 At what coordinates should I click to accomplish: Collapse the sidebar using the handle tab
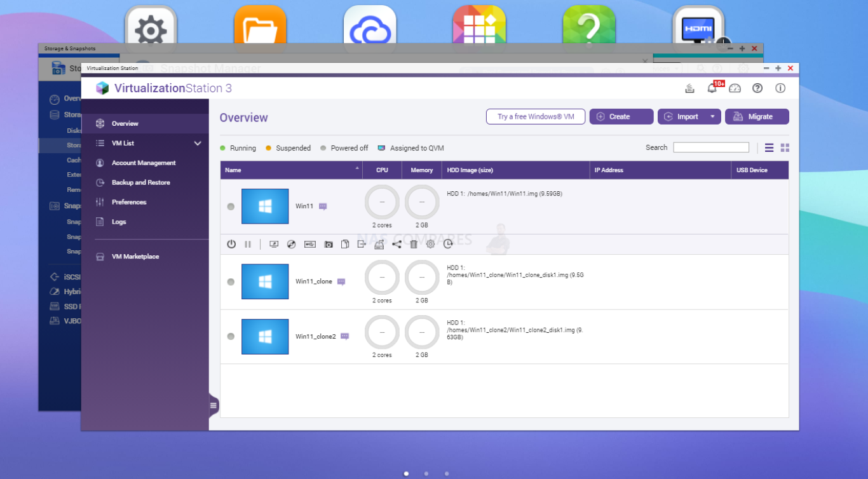tap(214, 405)
